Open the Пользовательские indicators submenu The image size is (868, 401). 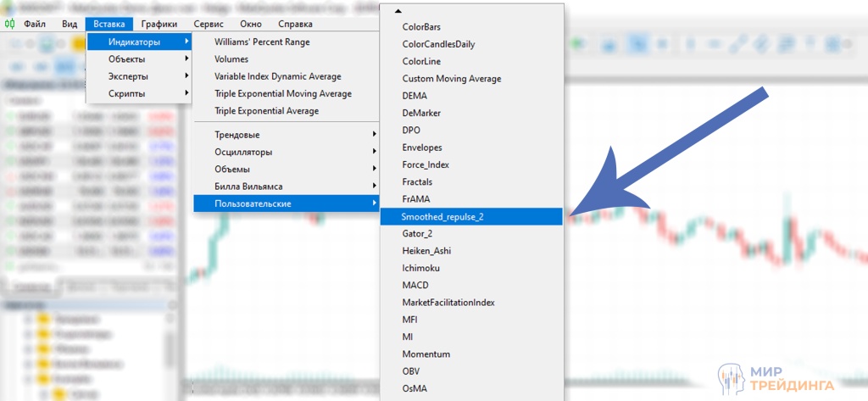pos(253,203)
